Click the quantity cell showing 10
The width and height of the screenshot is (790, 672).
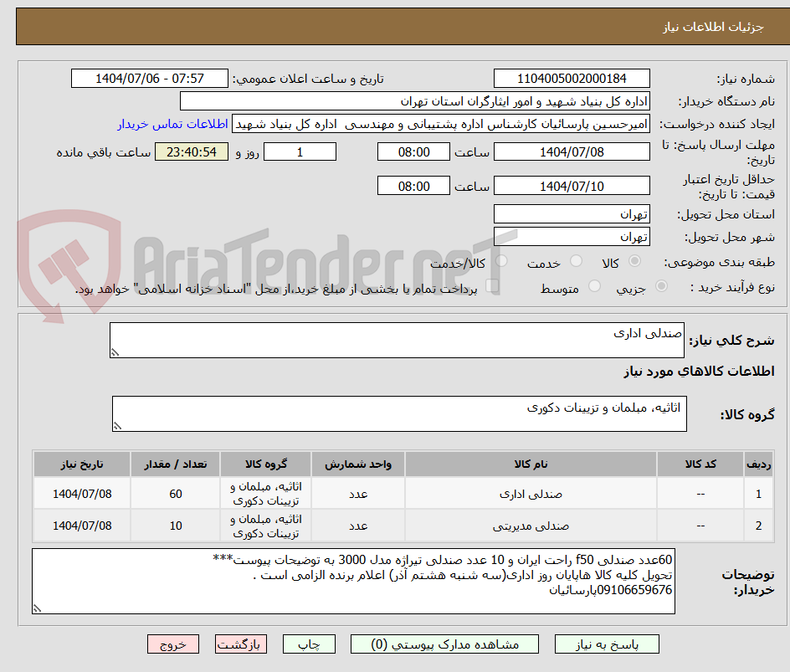coord(176,526)
